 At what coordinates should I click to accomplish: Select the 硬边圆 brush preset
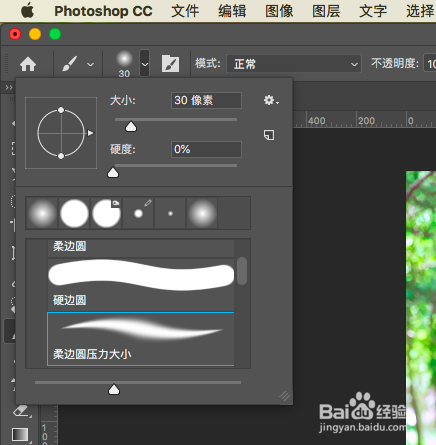tap(141, 284)
